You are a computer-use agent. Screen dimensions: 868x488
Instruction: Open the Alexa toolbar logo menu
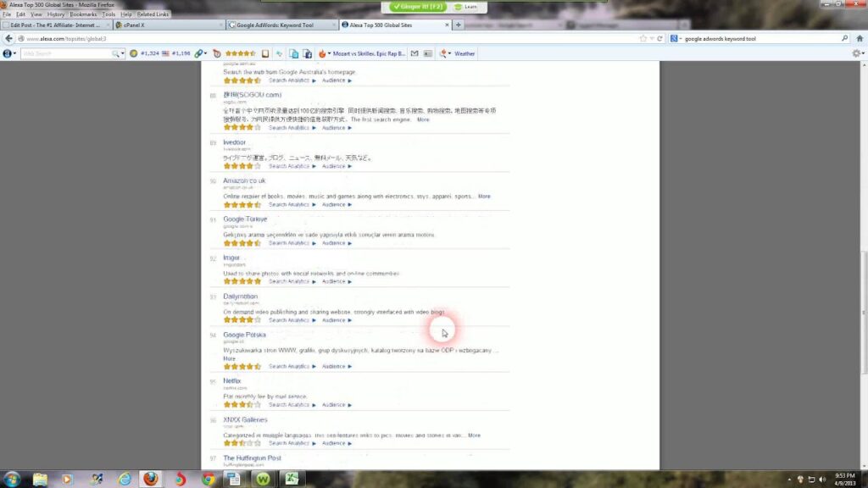pos(8,53)
